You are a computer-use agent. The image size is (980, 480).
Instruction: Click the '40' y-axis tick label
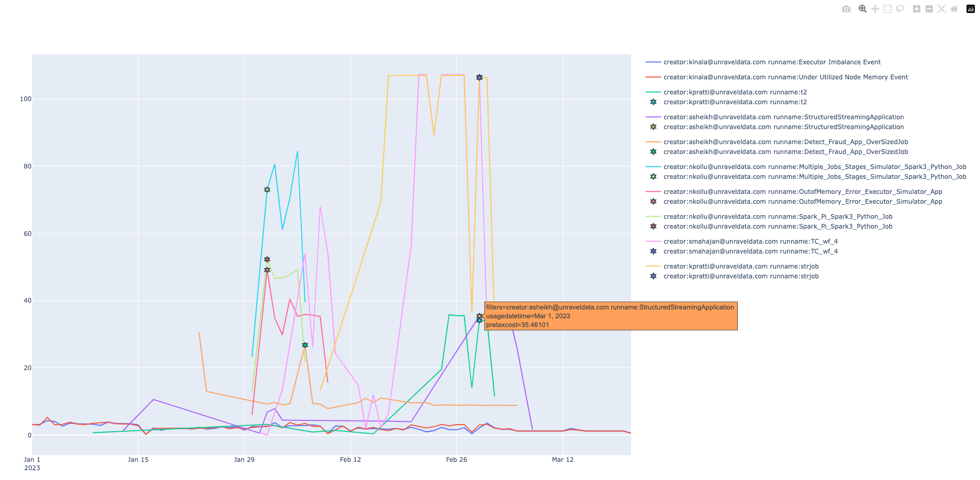(27, 301)
